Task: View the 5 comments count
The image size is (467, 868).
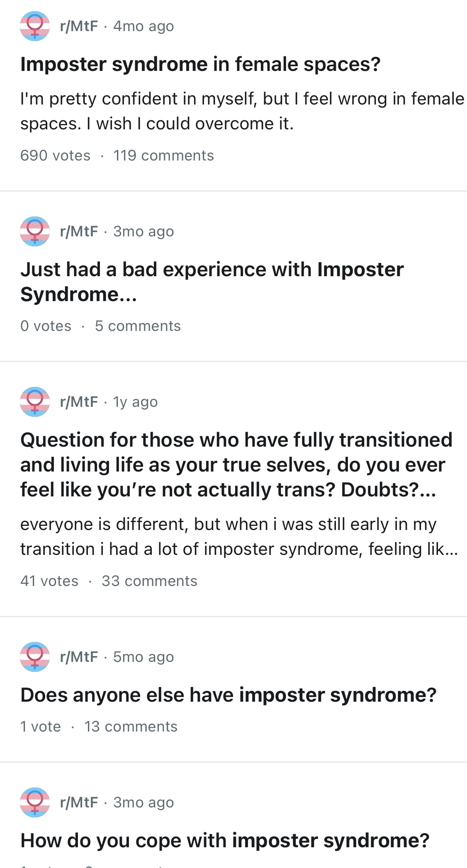Action: pyautogui.click(x=138, y=326)
